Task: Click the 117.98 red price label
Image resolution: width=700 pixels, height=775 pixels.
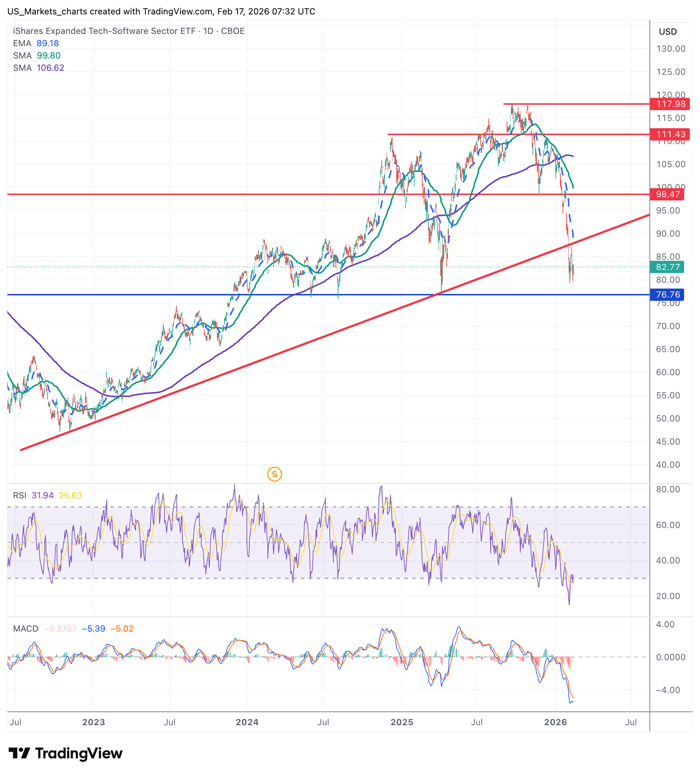Action: [x=670, y=104]
